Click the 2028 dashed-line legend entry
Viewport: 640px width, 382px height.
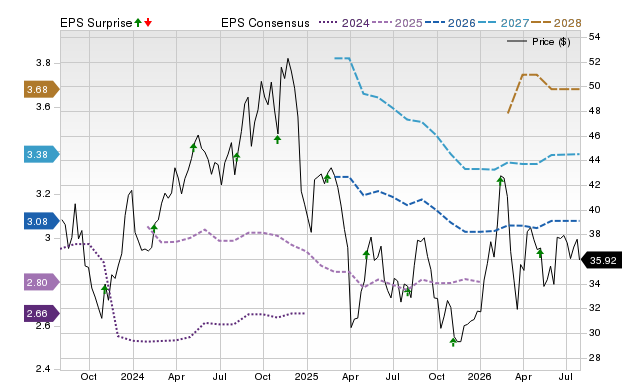(x=556, y=23)
